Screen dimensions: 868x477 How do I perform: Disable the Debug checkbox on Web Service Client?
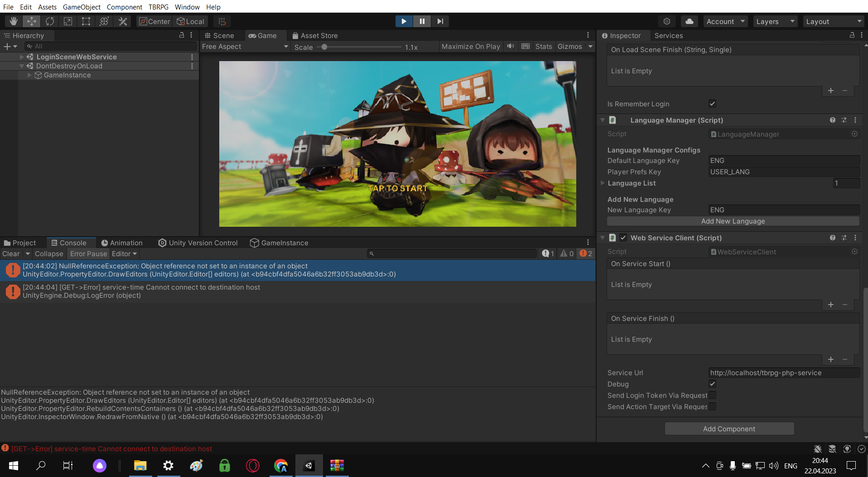click(x=712, y=384)
